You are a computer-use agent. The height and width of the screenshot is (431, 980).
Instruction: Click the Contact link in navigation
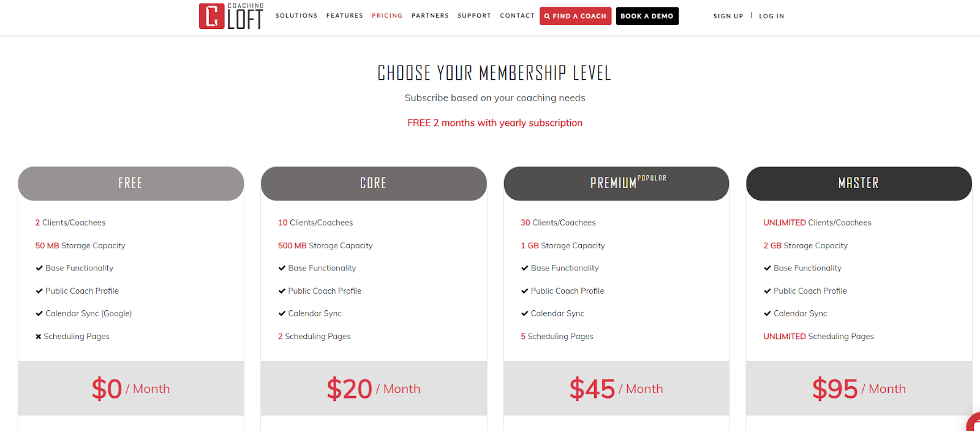coord(517,16)
